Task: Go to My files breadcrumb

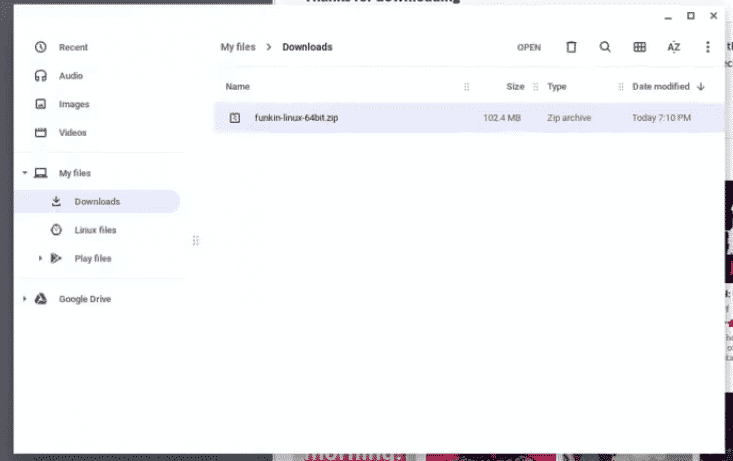Action: pos(238,47)
